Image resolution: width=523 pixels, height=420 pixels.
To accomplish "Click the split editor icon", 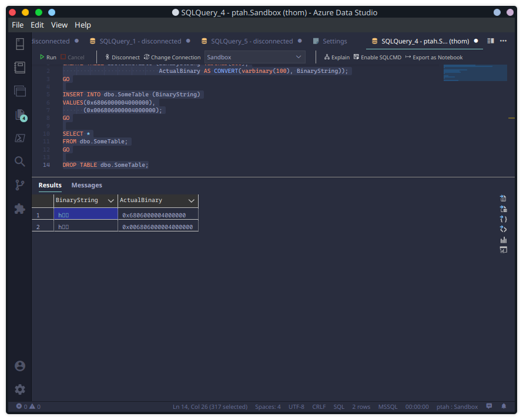I will (490, 41).
